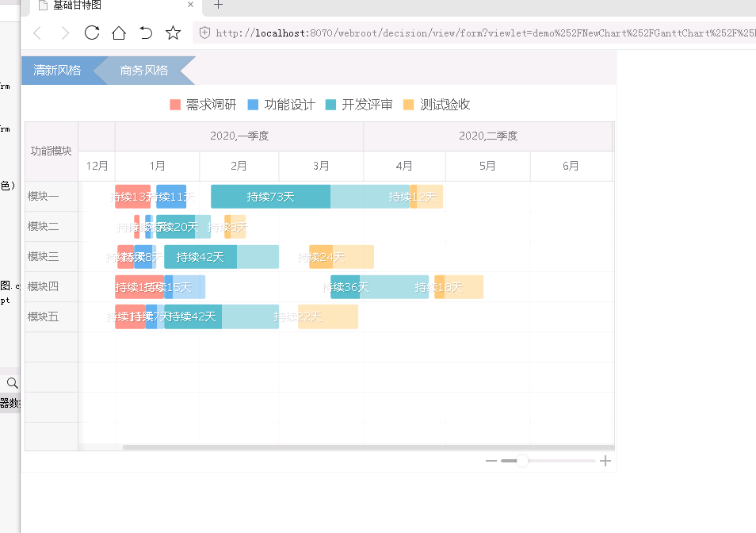Zoom in the Gantt chart with plus icon
The image size is (756, 533).
click(x=605, y=461)
